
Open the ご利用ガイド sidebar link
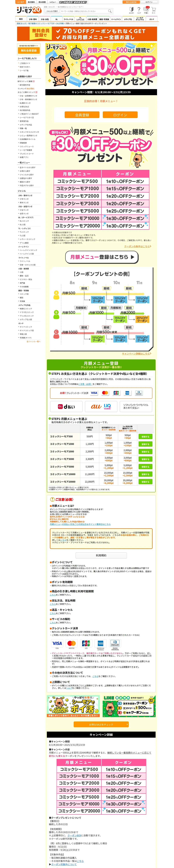(25, 63)
